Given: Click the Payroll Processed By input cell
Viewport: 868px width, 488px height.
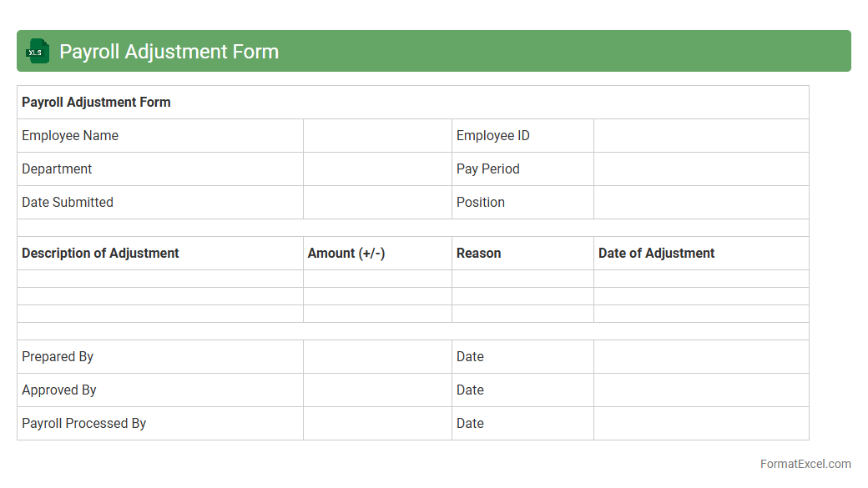Looking at the screenshot, I should tap(377, 424).
